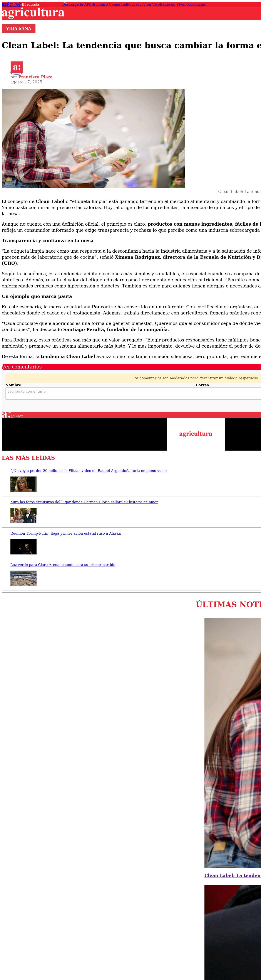The height and width of the screenshot is (980, 261).
Task: Open Brochure Comercial menu link
Action: click(109, 5)
